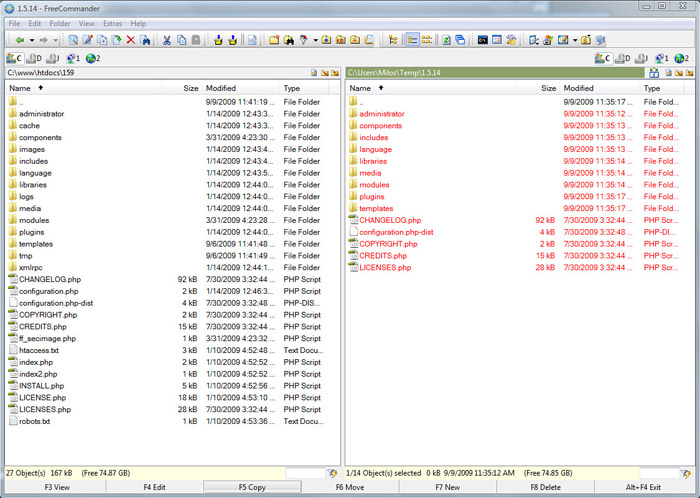Click the F3 View button

[57, 487]
